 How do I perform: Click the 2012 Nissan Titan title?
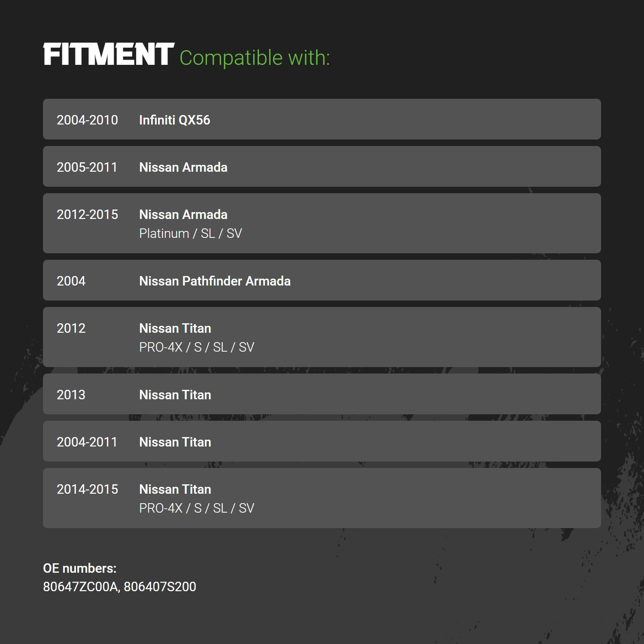pos(175,328)
